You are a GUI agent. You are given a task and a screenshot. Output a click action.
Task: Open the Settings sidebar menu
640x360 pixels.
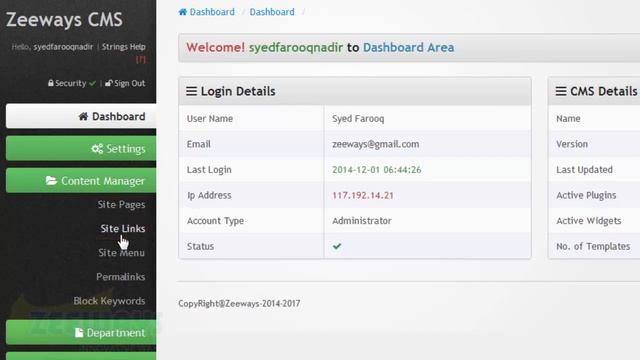coord(81,148)
